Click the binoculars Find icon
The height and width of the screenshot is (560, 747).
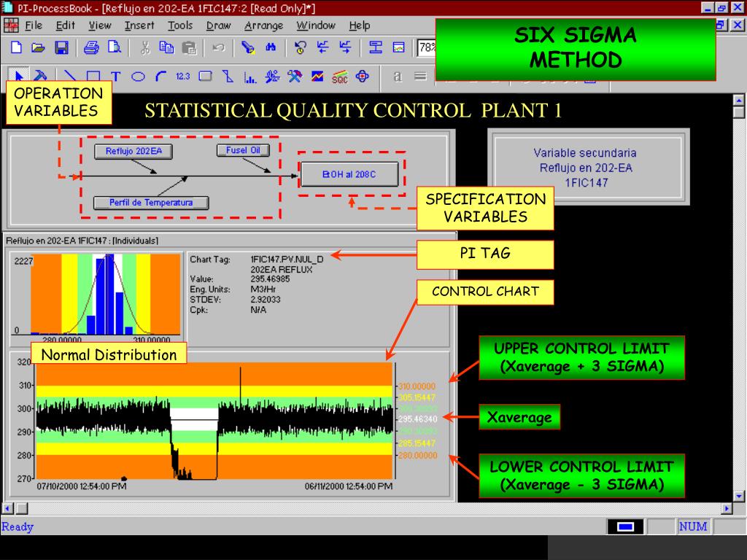[x=271, y=47]
